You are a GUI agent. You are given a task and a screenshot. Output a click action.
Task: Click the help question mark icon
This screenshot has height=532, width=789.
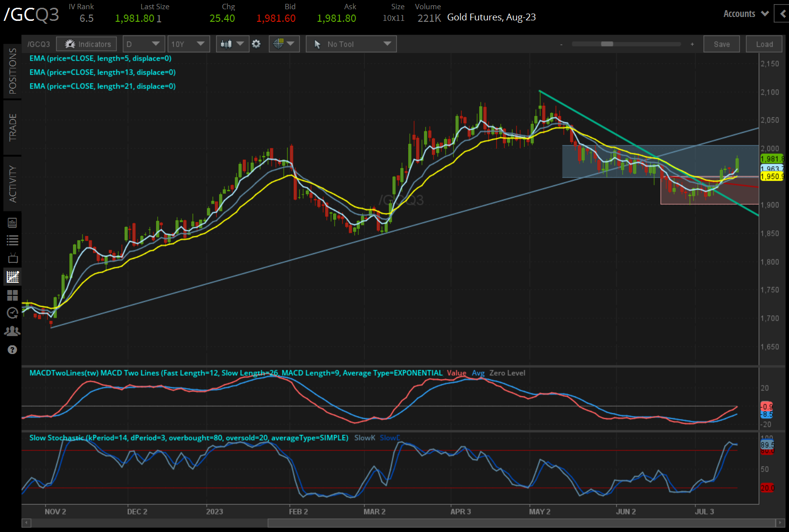point(13,349)
